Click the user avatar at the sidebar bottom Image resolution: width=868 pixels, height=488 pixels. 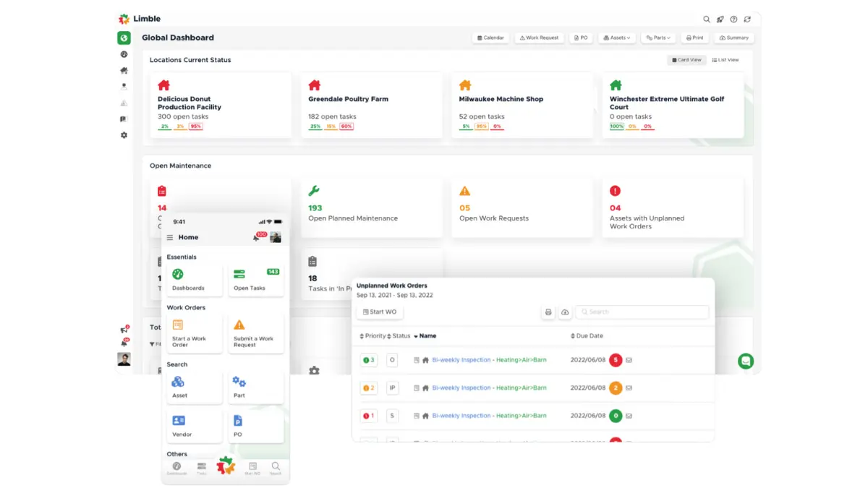124,359
